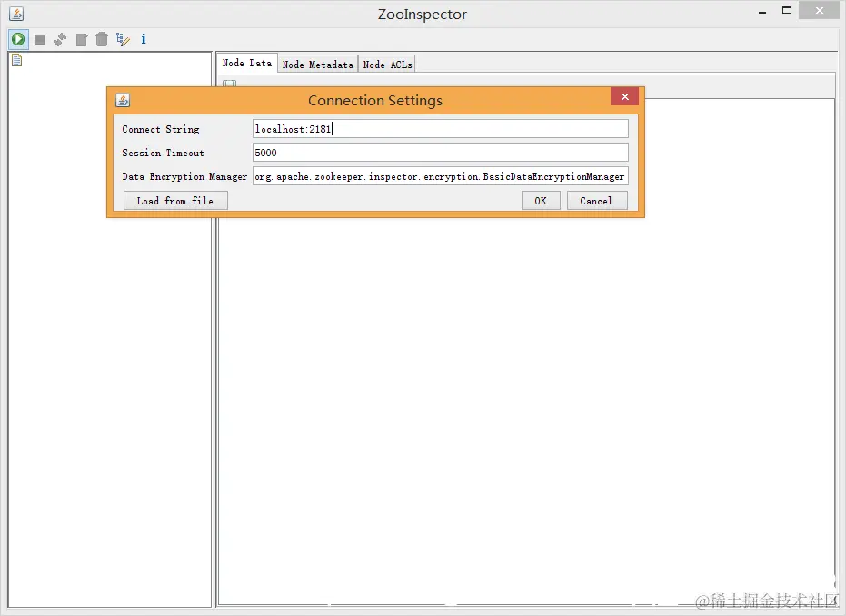Minimize the ZooInspector window
This screenshot has width=846, height=616.
(x=762, y=12)
